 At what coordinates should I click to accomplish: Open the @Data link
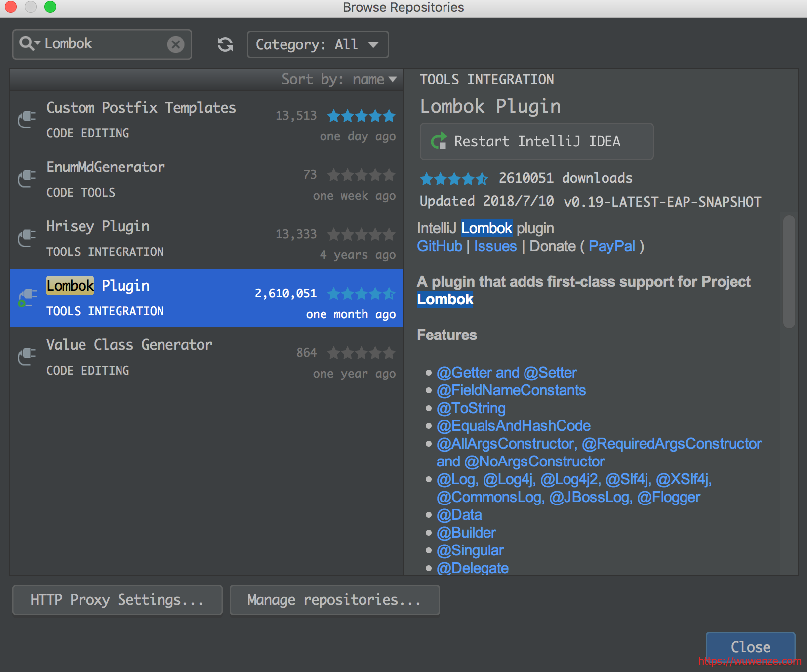[459, 515]
